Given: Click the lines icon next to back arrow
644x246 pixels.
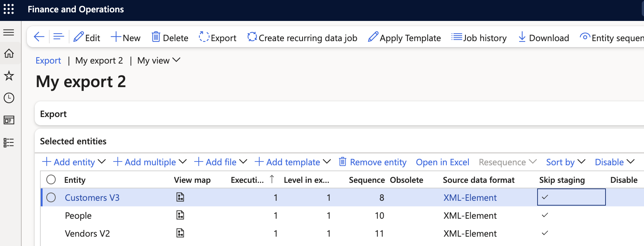Looking at the screenshot, I should (59, 37).
